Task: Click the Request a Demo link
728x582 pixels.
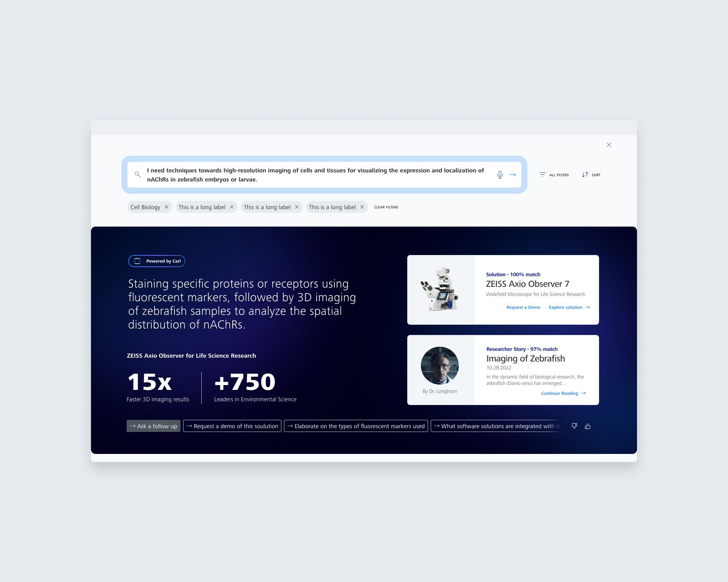Action: 523,307
